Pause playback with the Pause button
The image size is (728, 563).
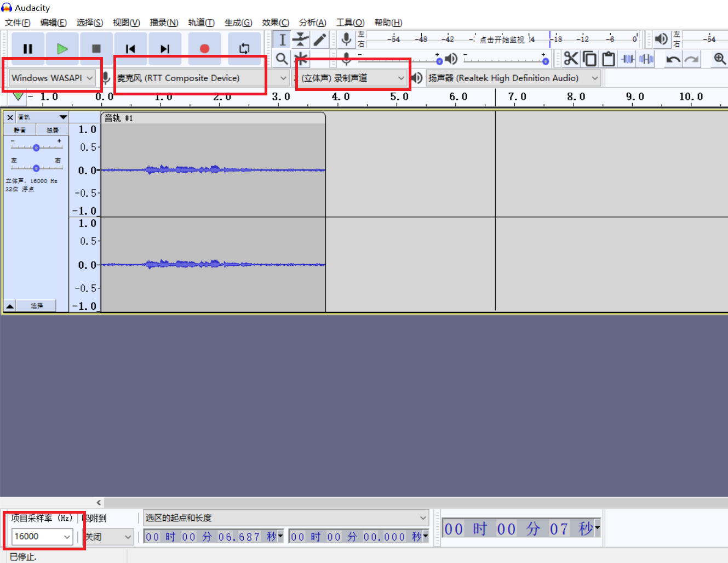point(28,48)
